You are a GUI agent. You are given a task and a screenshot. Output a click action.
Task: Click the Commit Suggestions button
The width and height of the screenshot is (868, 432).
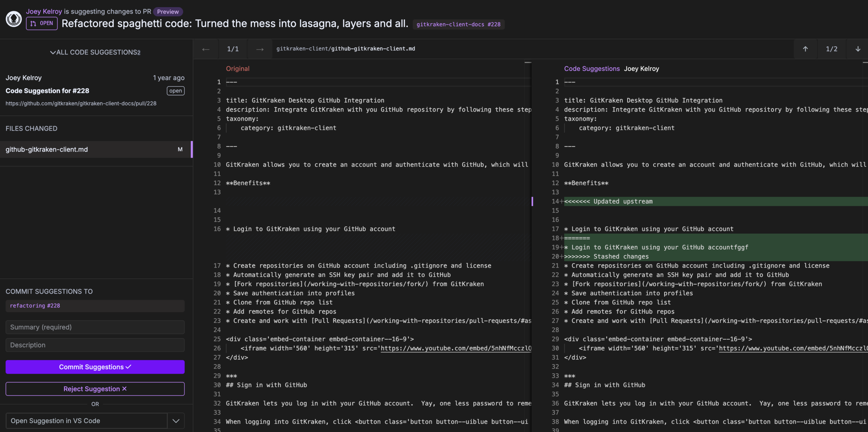click(x=95, y=367)
